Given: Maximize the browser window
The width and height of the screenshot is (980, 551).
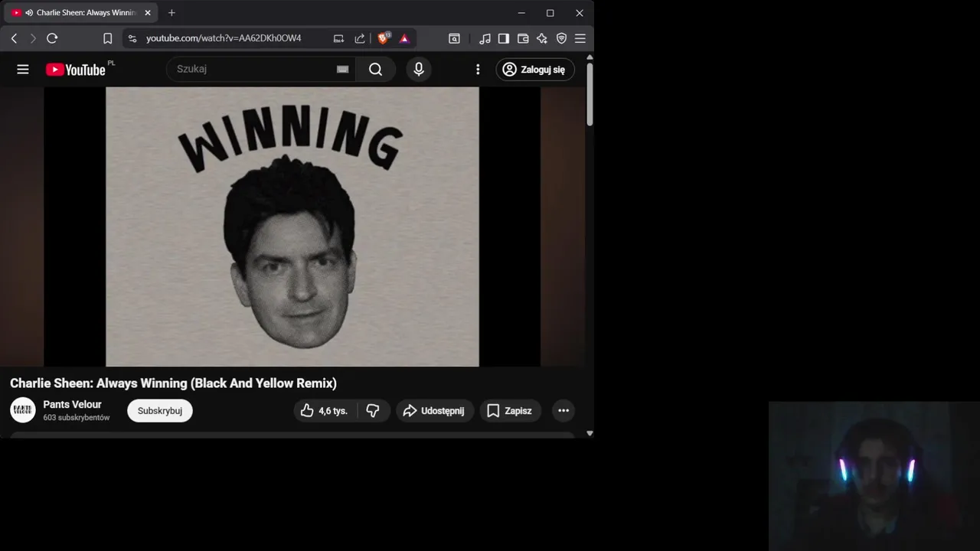Looking at the screenshot, I should pos(550,13).
